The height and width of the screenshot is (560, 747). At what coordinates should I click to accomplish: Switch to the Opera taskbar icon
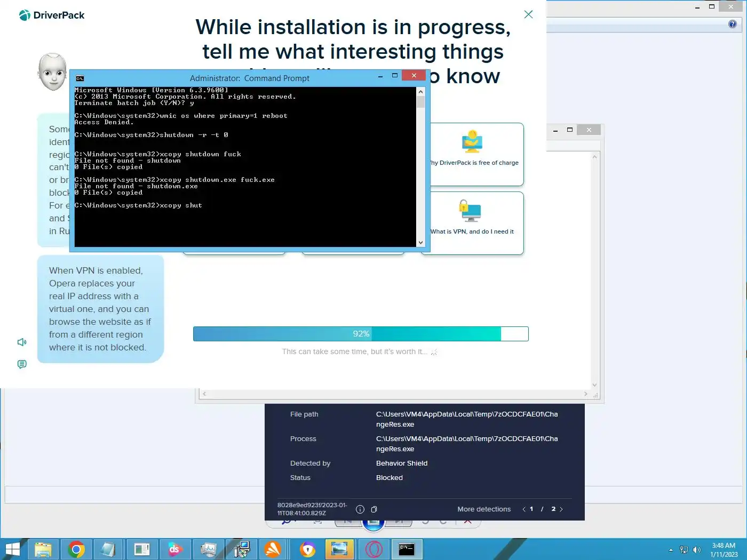[374, 549]
